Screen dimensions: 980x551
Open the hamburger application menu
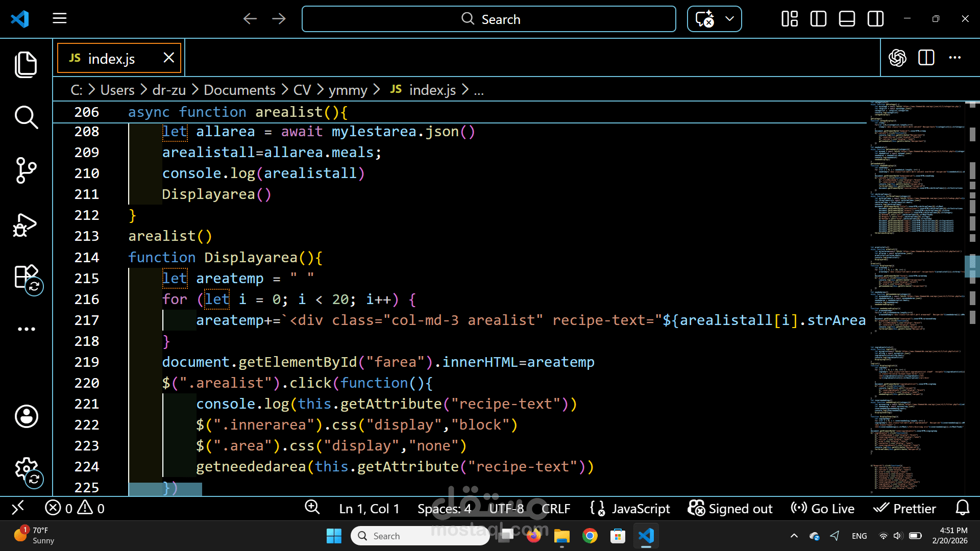tap(60, 19)
